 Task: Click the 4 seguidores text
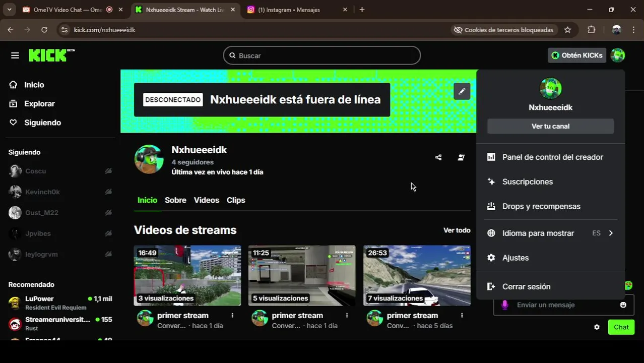pyautogui.click(x=192, y=162)
